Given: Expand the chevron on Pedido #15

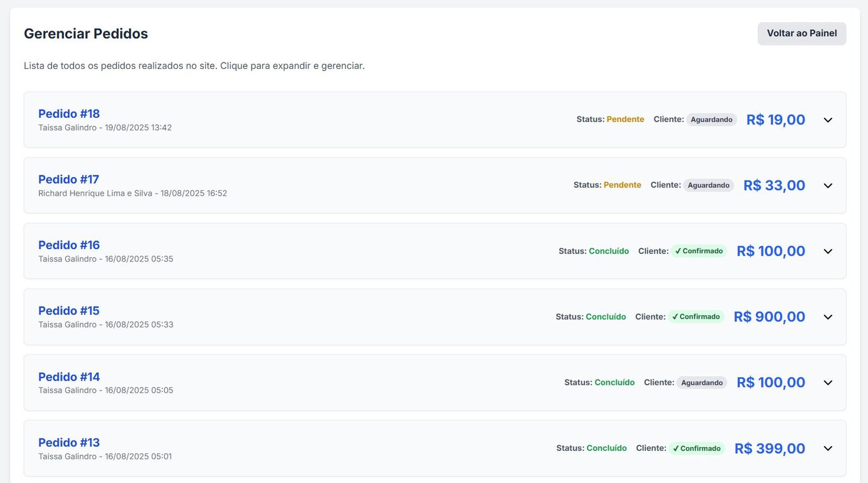Looking at the screenshot, I should [827, 317].
